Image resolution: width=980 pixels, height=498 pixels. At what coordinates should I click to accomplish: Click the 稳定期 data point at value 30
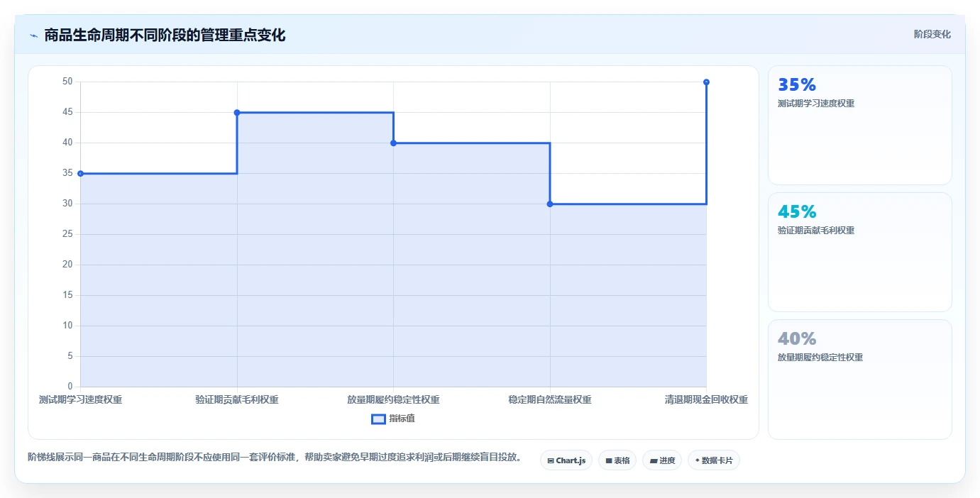(550, 204)
